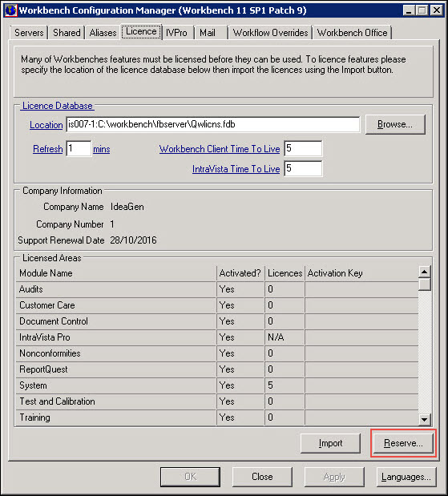448x496 pixels.
Task: Click the Close button
Action: coord(262,477)
